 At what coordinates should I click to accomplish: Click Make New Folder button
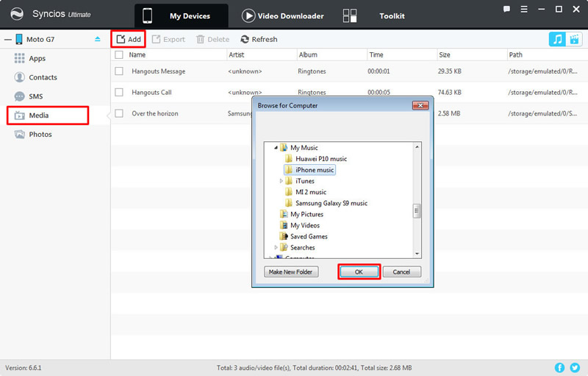tap(291, 272)
